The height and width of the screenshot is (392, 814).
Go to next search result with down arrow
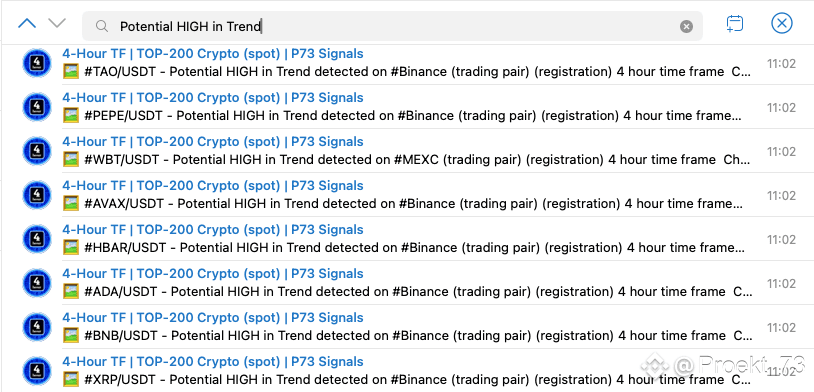[57, 23]
